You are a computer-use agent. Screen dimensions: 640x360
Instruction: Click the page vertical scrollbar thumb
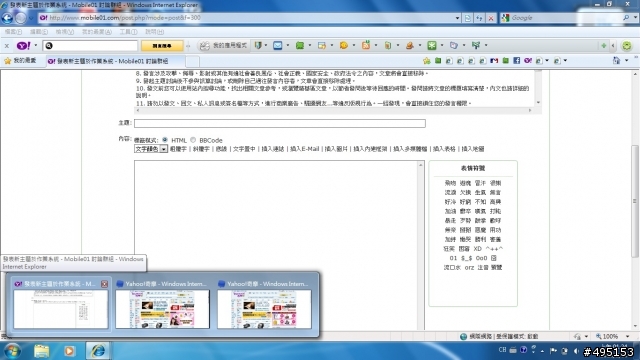pyautogui.click(x=635, y=201)
